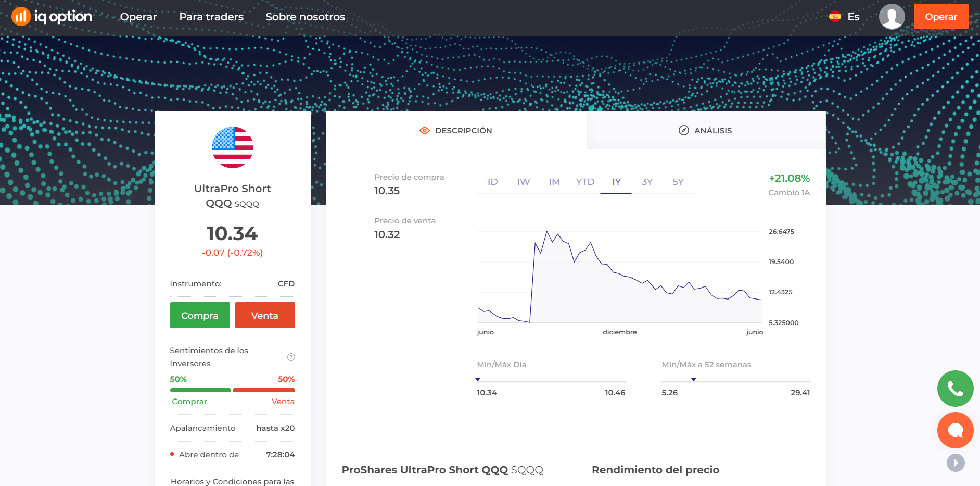The height and width of the screenshot is (486, 980).
Task: Click the 10.46 daily maximum value
Action: tap(615, 393)
